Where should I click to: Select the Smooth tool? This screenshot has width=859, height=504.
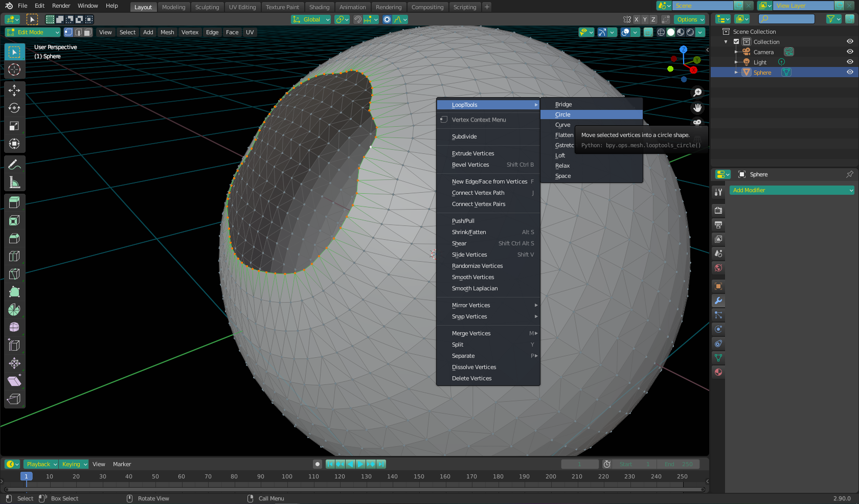click(x=14, y=328)
